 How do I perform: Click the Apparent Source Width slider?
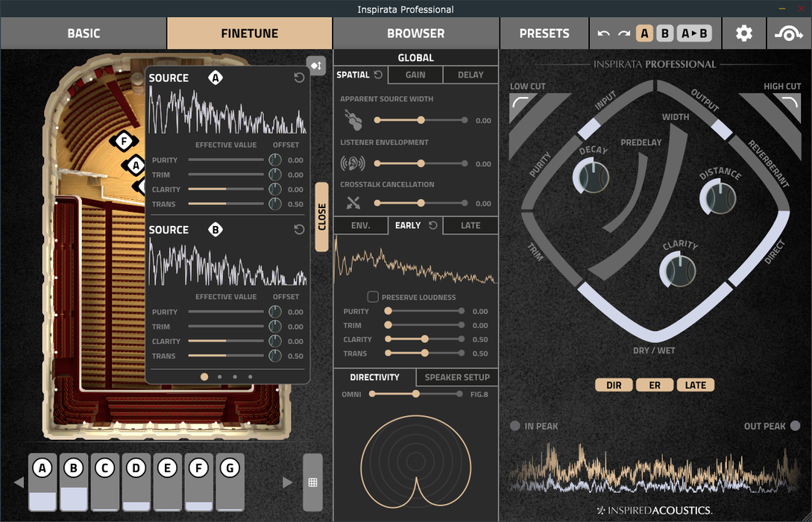[x=421, y=120]
